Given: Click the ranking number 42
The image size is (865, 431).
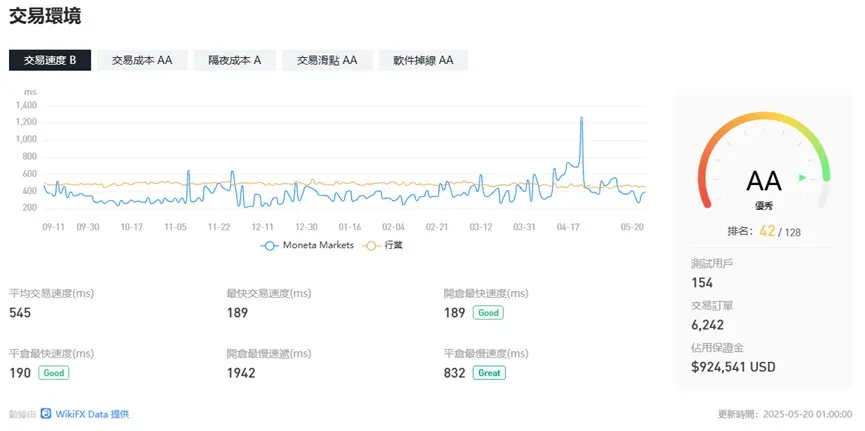Looking at the screenshot, I should click(767, 231).
